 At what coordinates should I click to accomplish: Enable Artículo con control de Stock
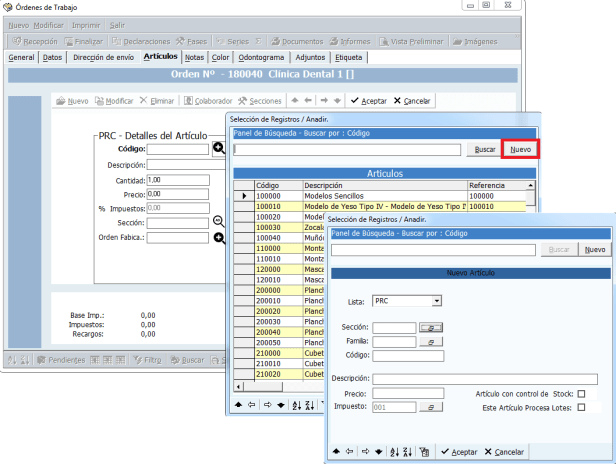point(581,394)
